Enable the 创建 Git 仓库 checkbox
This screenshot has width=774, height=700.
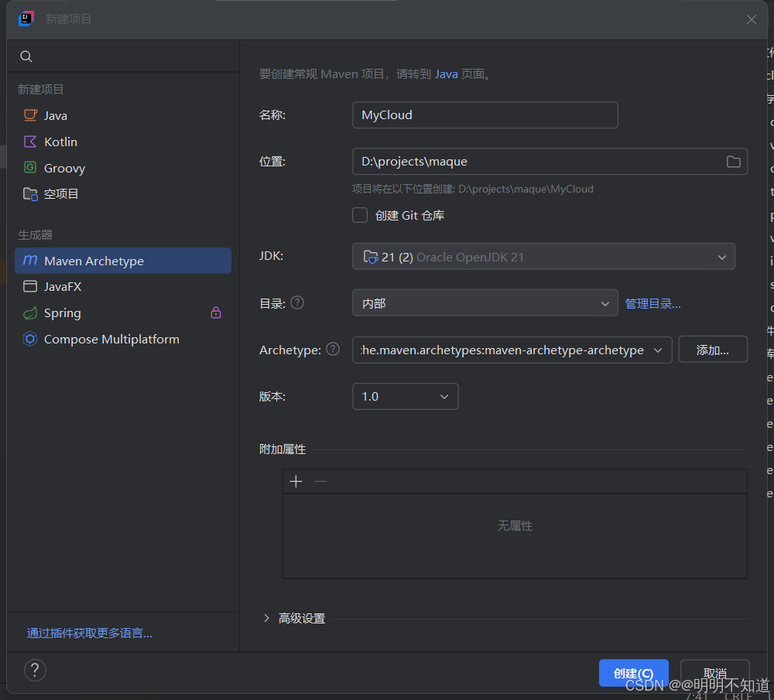coord(360,215)
